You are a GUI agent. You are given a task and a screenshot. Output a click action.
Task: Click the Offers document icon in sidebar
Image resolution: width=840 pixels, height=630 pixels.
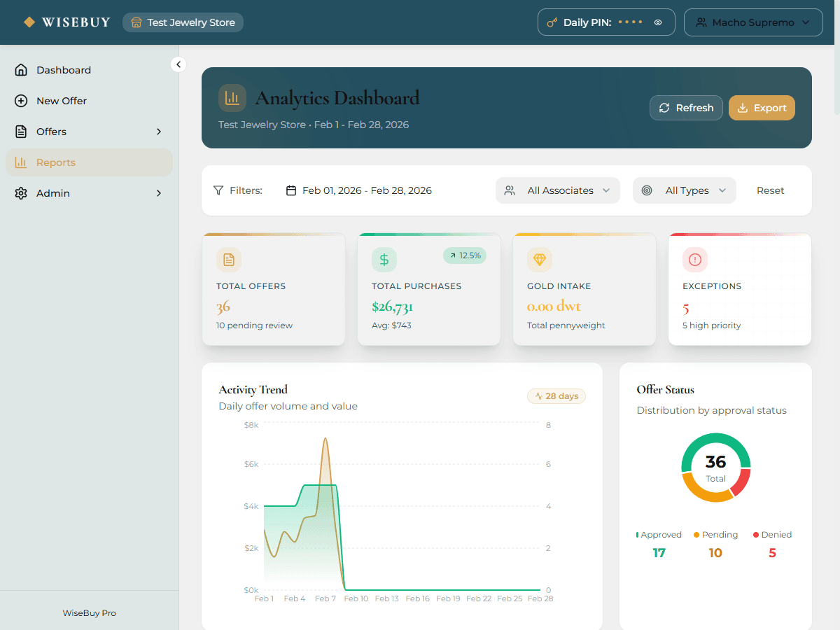[20, 132]
